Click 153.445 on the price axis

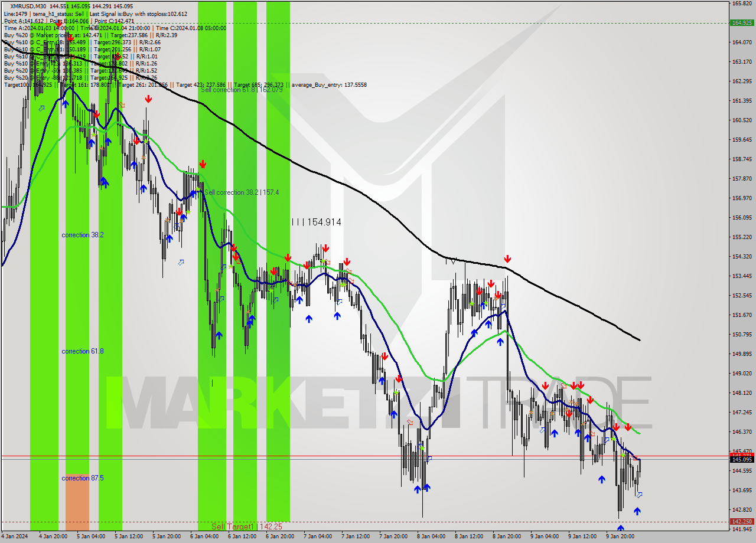[741, 276]
